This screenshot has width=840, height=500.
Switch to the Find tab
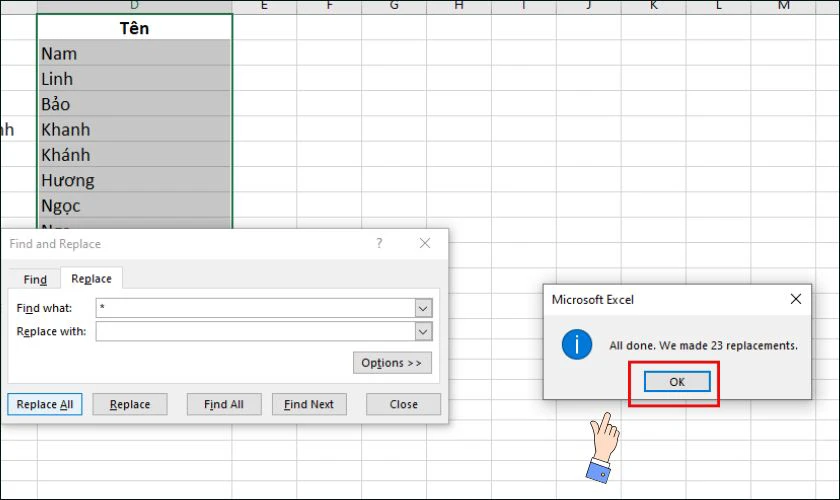click(x=35, y=279)
